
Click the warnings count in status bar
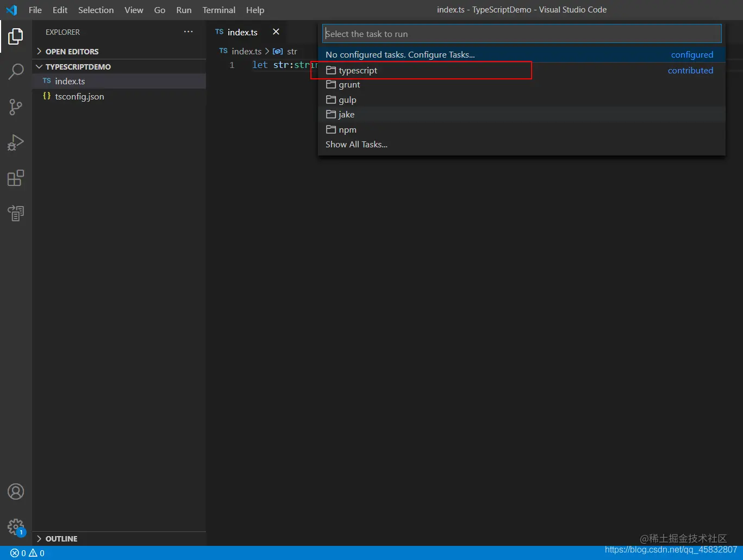point(36,553)
